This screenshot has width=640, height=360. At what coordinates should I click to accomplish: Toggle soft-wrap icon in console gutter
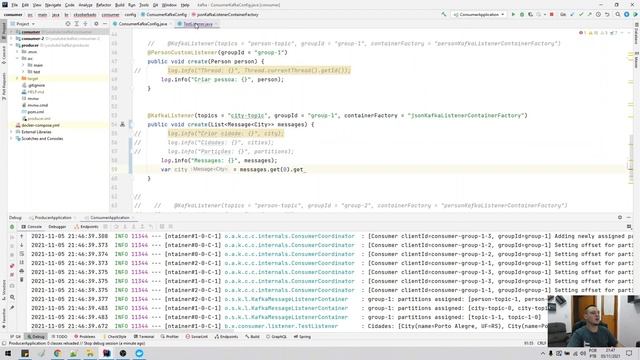[x=22, y=254]
